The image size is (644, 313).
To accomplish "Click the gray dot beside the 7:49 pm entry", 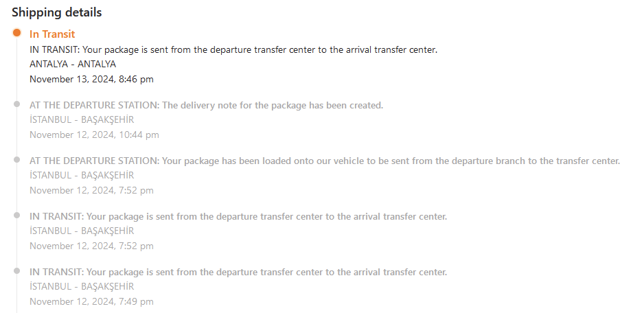I will [16, 271].
